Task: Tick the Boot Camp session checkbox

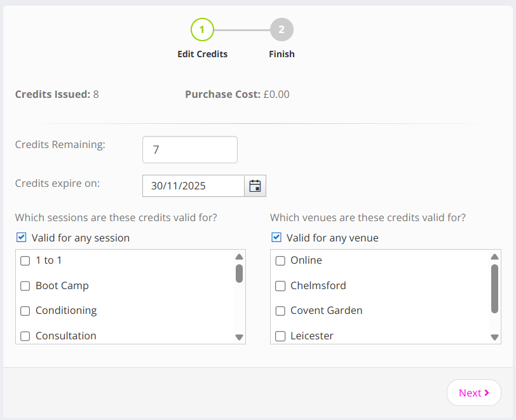Action: click(25, 286)
